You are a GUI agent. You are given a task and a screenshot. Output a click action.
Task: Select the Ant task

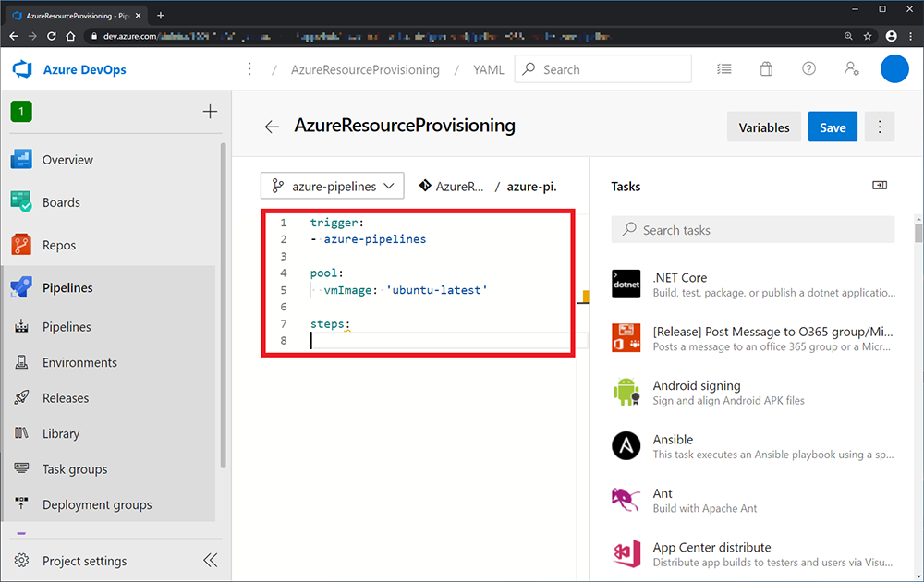tap(753, 500)
